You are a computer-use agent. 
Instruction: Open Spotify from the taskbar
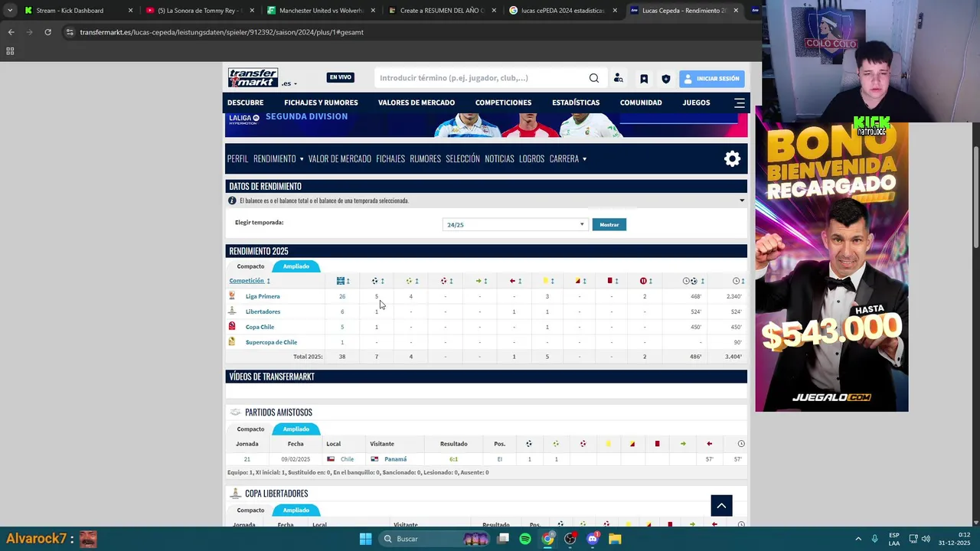pyautogui.click(x=525, y=539)
